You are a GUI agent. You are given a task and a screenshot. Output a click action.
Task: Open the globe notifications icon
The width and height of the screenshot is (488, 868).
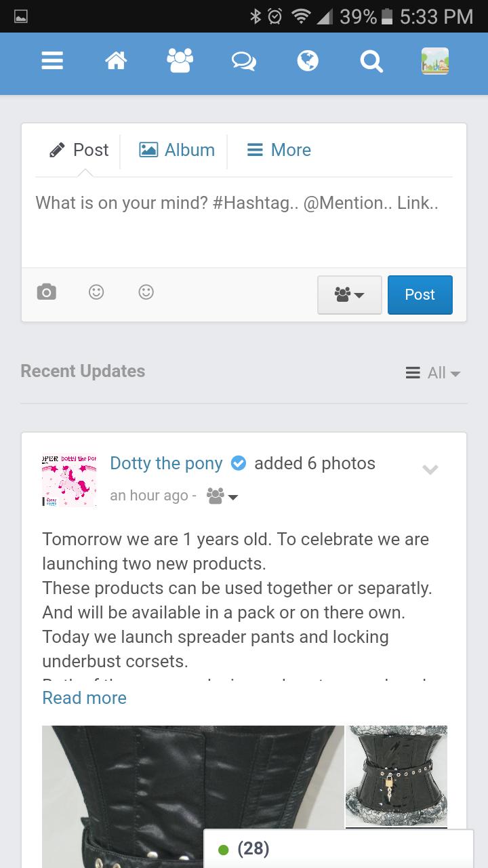point(308,62)
